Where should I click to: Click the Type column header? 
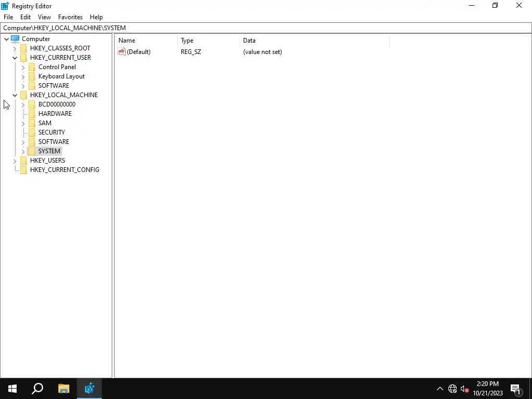point(208,41)
